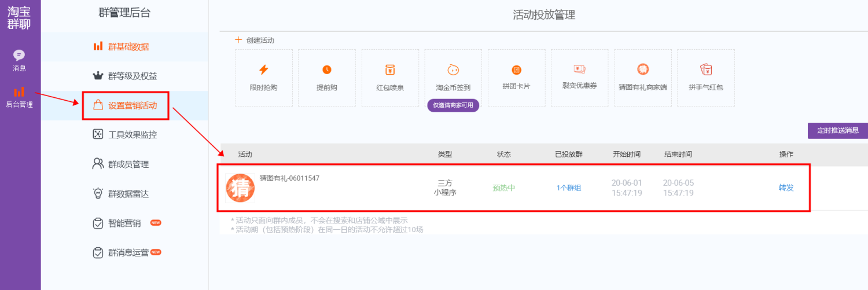Click the 三方 小程序 type cell
Image resolution: width=868 pixels, height=290 pixels.
[445, 188]
